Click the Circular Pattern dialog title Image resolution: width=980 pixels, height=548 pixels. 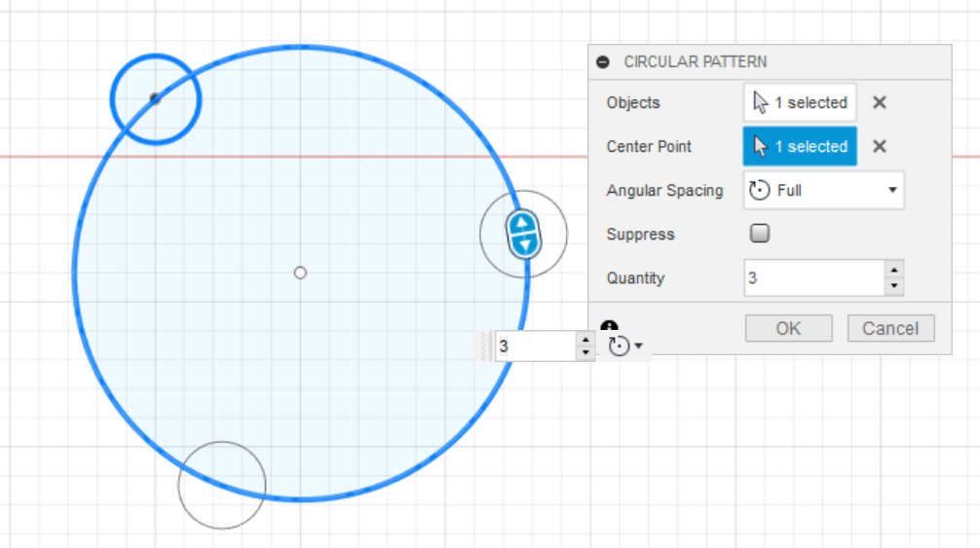695,61
